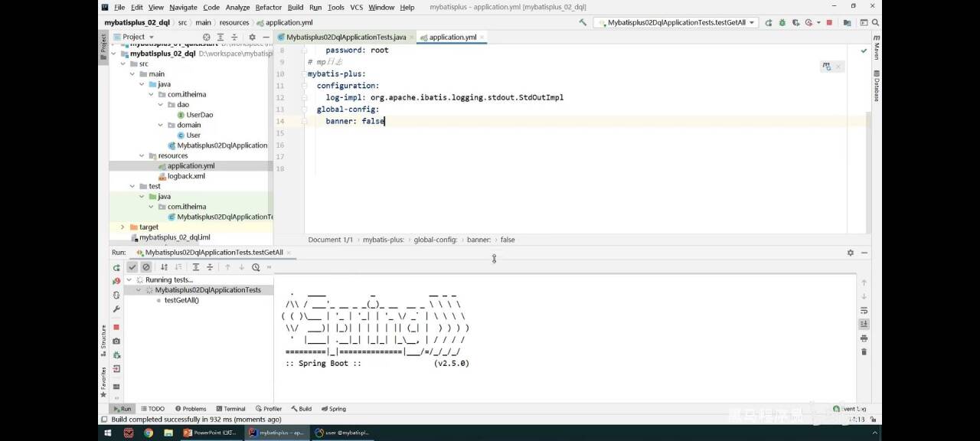The height and width of the screenshot is (441, 980).
Task: Click the Build project hammer icon
Action: point(583,22)
